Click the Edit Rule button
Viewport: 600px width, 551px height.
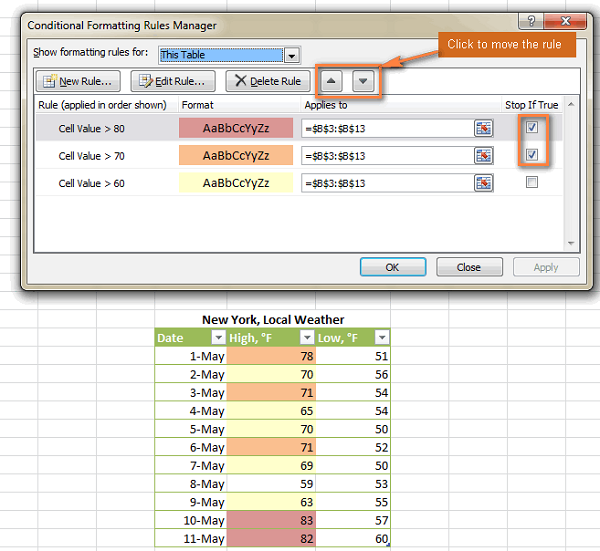pos(174,81)
